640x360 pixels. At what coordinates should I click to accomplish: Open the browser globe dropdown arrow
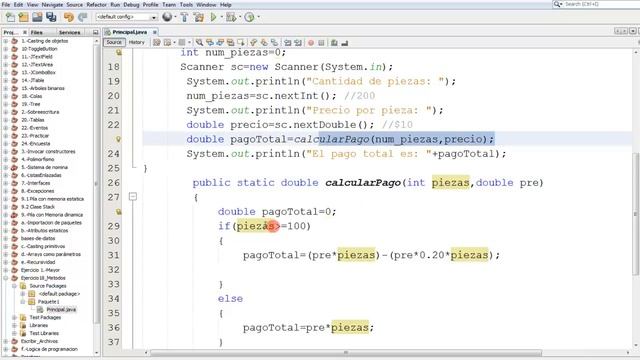176,17
